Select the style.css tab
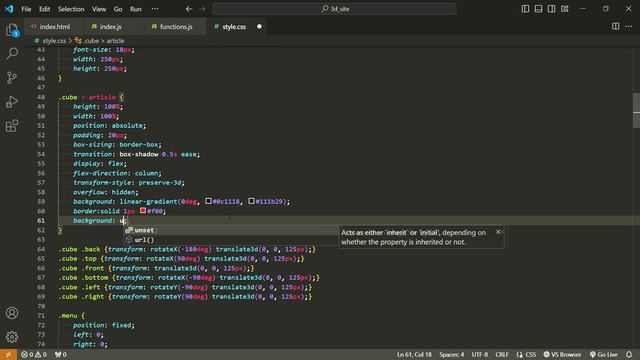640x360 pixels. 234,27
